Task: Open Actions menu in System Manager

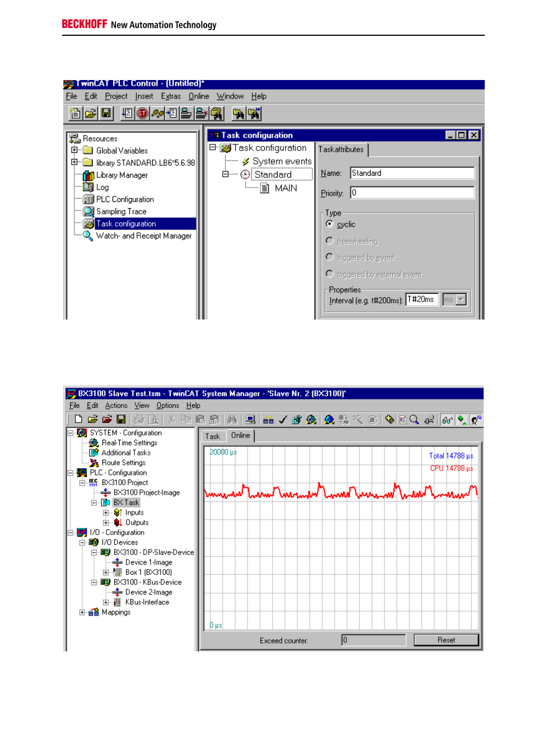Action: pos(116,406)
